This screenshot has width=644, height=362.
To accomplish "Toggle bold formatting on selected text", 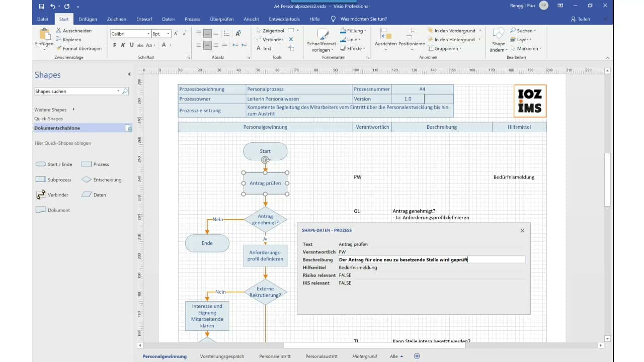I will tap(115, 45).
